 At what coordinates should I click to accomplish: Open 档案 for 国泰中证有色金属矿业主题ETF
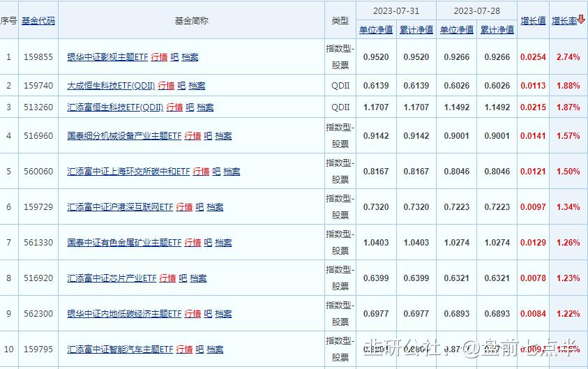click(x=223, y=243)
